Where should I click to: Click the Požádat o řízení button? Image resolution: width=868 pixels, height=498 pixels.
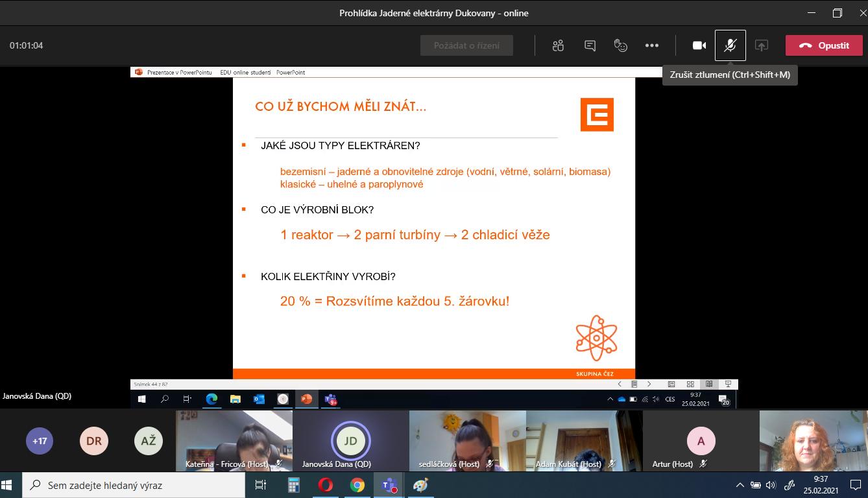click(466, 45)
